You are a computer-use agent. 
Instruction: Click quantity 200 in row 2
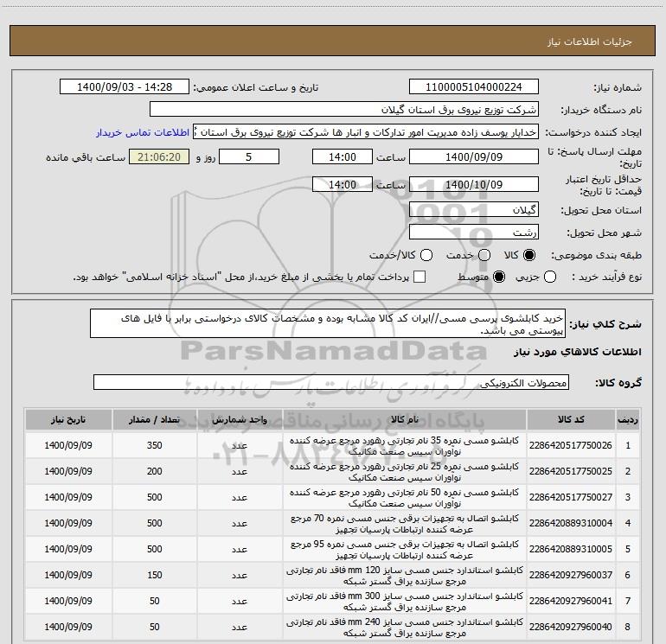(x=155, y=471)
